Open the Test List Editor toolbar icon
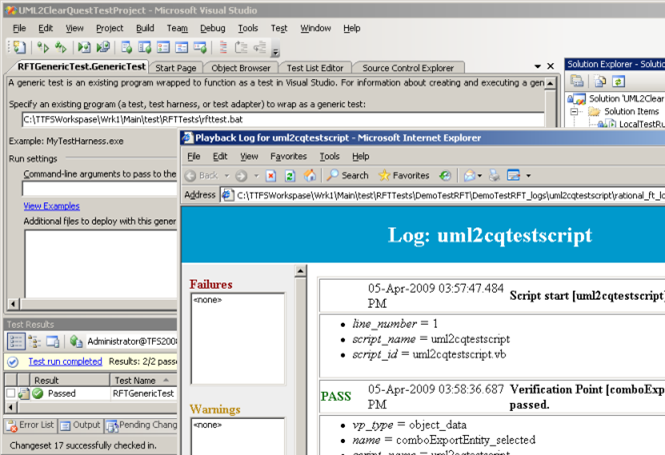The image size is (665, 455). click(x=145, y=47)
